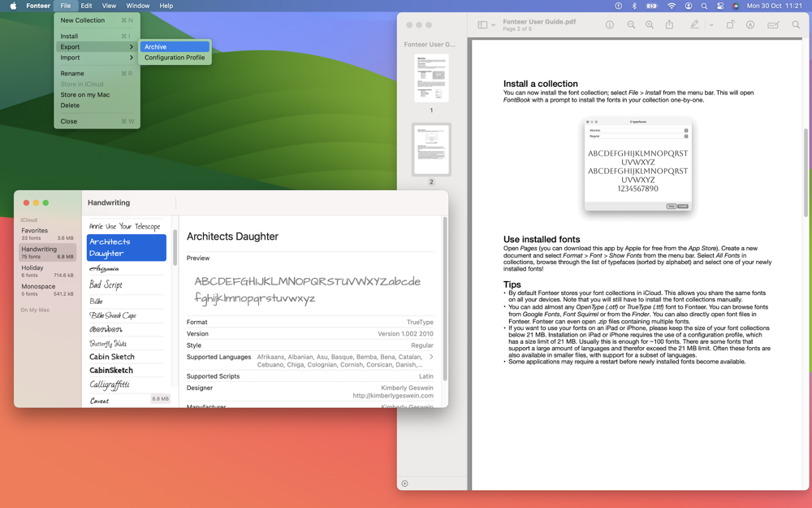
Task: Open Wi-Fi status menu
Action: pyautogui.click(x=672, y=6)
